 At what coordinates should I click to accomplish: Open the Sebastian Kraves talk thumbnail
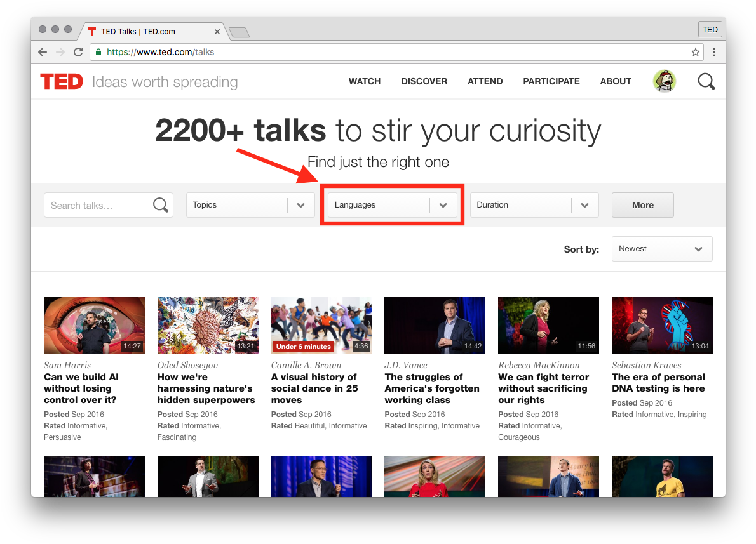click(x=662, y=325)
